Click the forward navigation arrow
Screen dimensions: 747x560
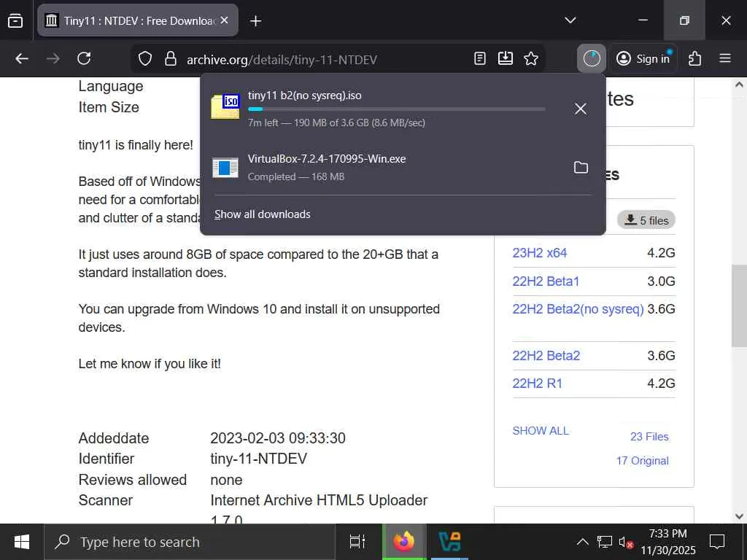53,58
